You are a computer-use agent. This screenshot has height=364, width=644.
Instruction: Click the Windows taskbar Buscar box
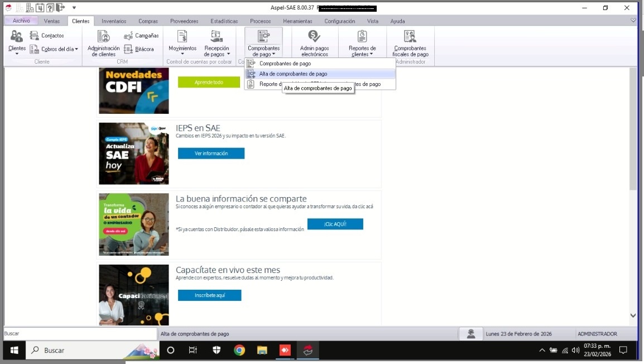pyautogui.click(x=93, y=350)
